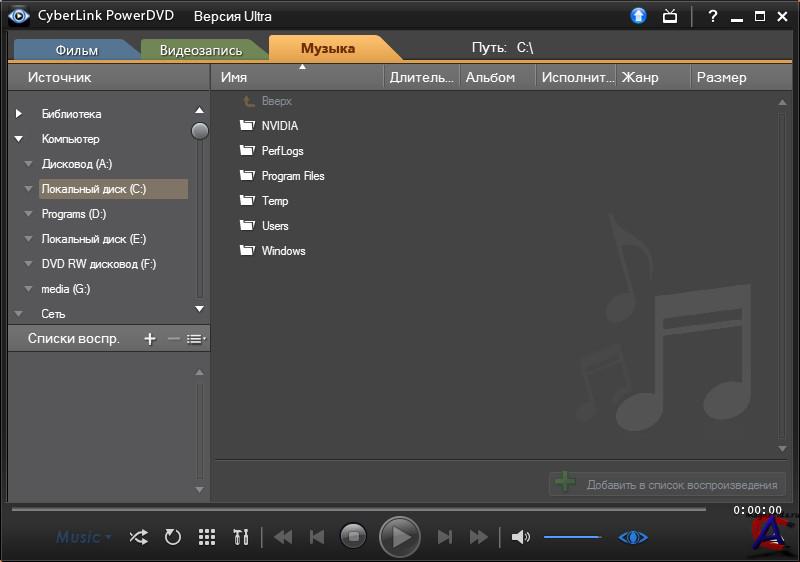Switch to the Видеозапись tab
Viewport: 800px width, 562px height.
[x=200, y=49]
